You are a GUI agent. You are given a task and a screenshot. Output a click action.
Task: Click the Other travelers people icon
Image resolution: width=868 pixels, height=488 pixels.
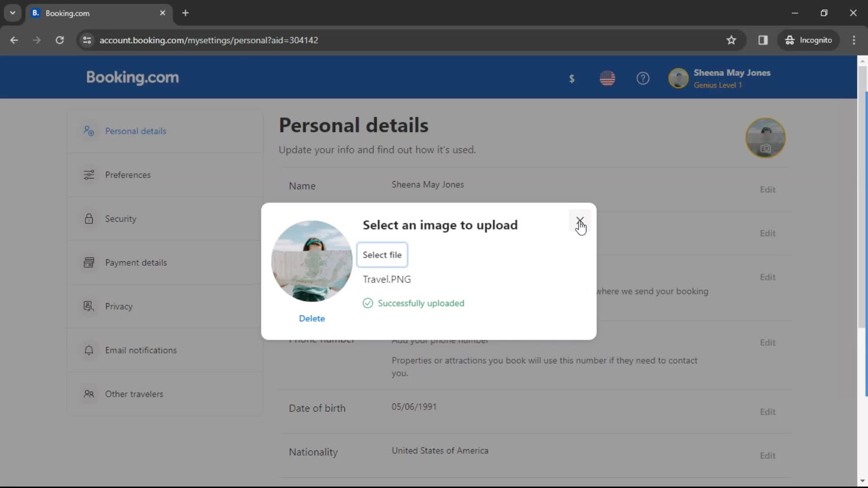coord(89,394)
